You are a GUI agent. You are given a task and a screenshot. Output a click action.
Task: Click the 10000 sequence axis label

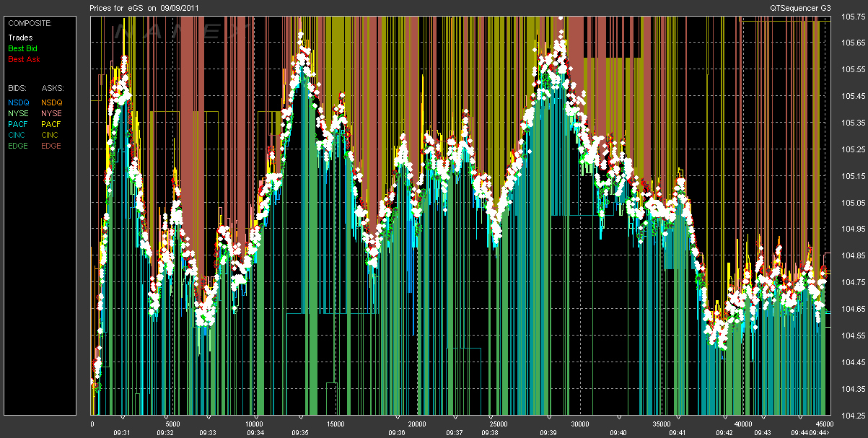[x=253, y=424]
